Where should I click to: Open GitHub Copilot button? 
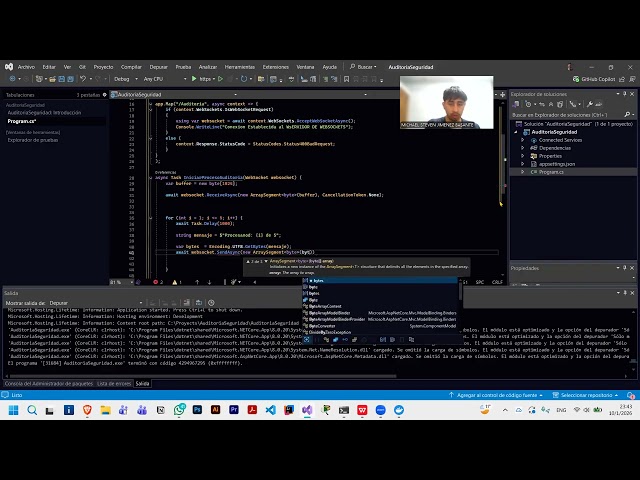(594, 79)
